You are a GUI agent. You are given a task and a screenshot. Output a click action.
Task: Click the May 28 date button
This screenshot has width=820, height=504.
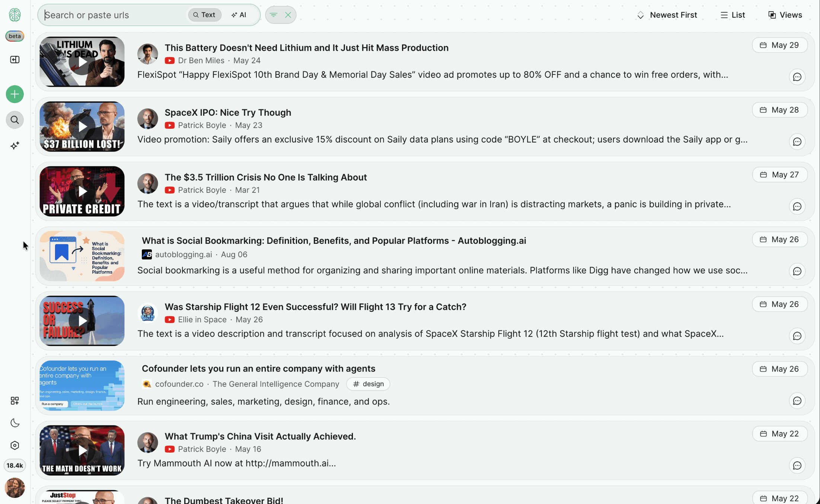point(780,110)
